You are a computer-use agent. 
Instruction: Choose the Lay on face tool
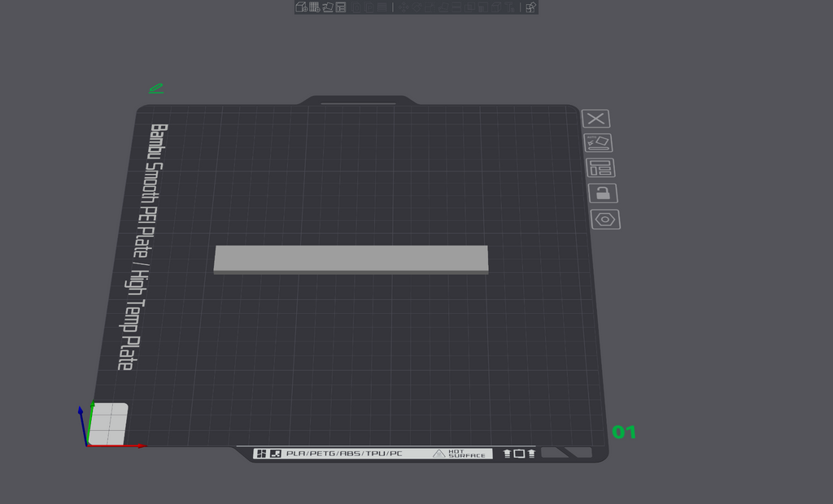443,7
